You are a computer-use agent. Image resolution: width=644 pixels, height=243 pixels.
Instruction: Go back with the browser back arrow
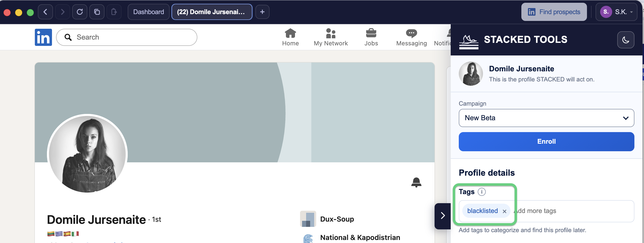click(45, 12)
